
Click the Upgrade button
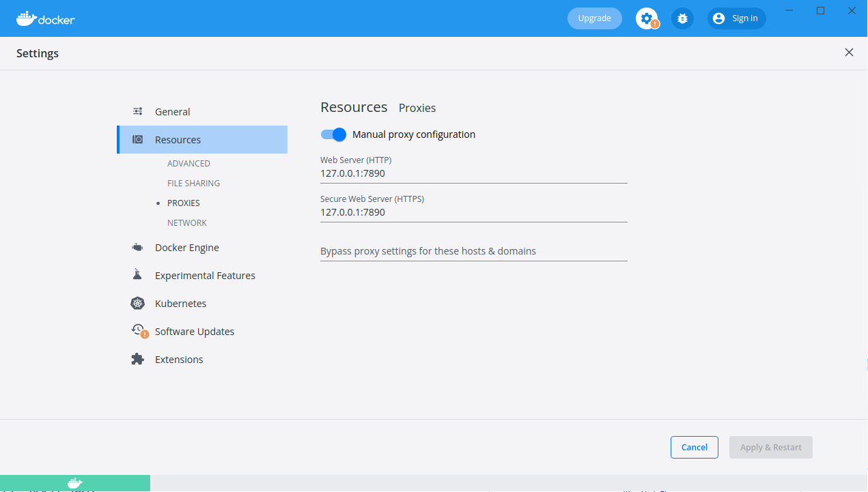click(x=595, y=18)
